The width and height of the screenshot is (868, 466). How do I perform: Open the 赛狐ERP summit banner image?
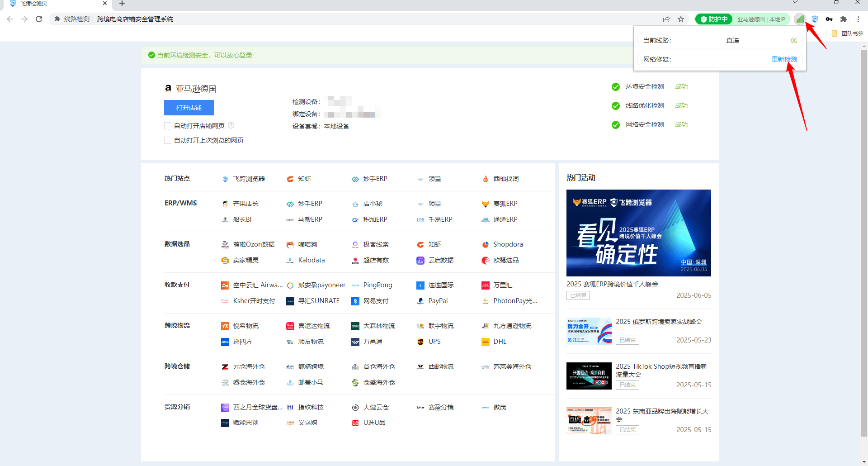click(x=638, y=233)
